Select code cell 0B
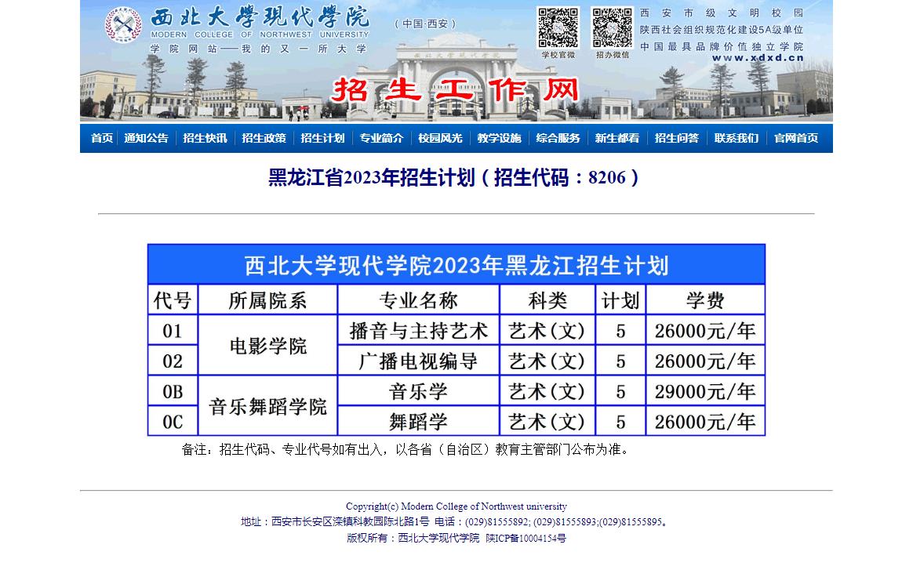The image size is (902, 588). [173, 391]
